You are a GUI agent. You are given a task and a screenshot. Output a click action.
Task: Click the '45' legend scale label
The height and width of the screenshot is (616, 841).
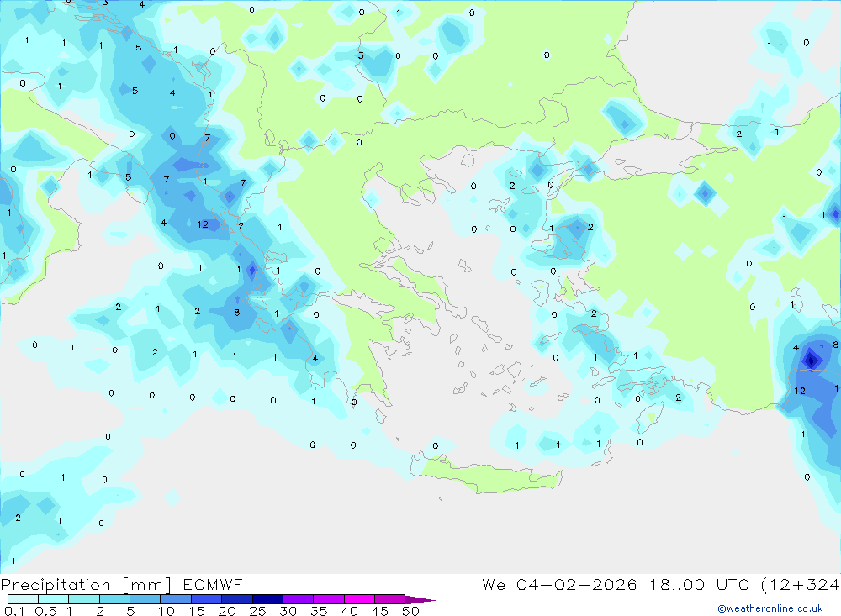pyautogui.click(x=380, y=611)
